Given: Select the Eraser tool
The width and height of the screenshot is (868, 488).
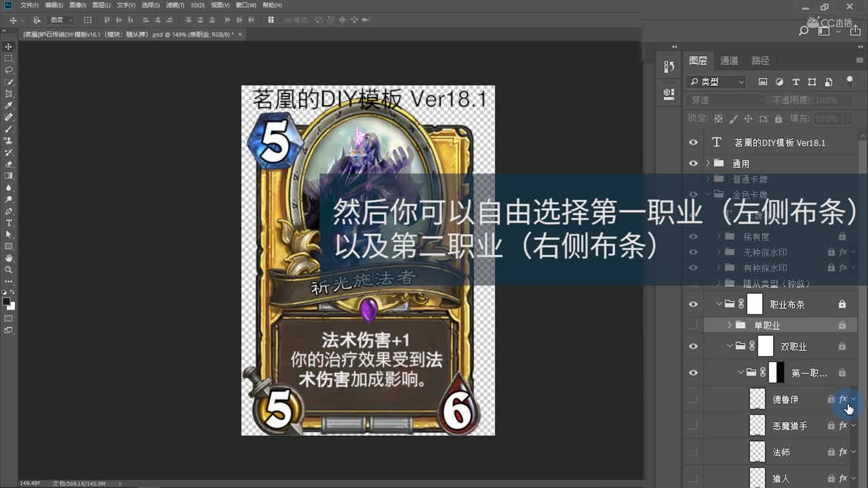Looking at the screenshot, I should coord(9,164).
